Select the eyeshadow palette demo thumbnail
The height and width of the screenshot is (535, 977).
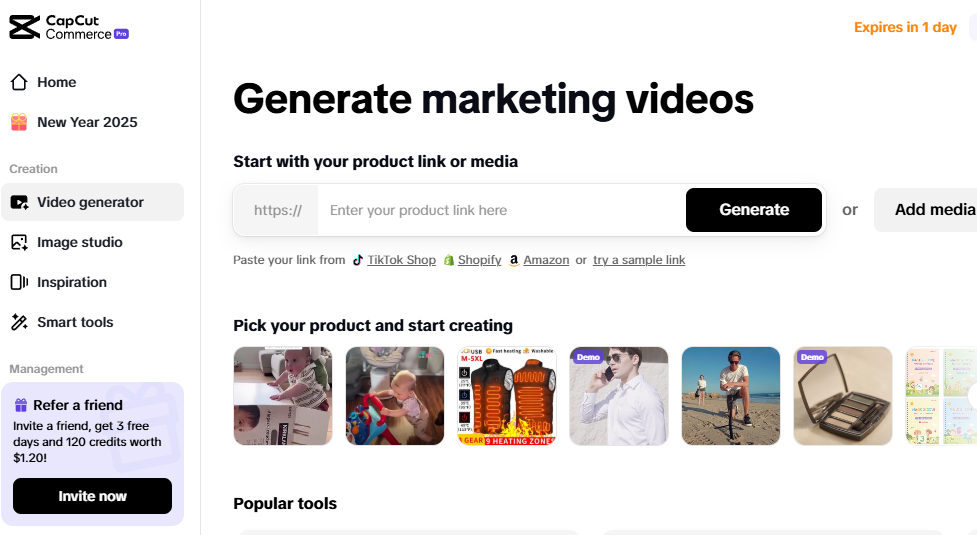coord(843,396)
